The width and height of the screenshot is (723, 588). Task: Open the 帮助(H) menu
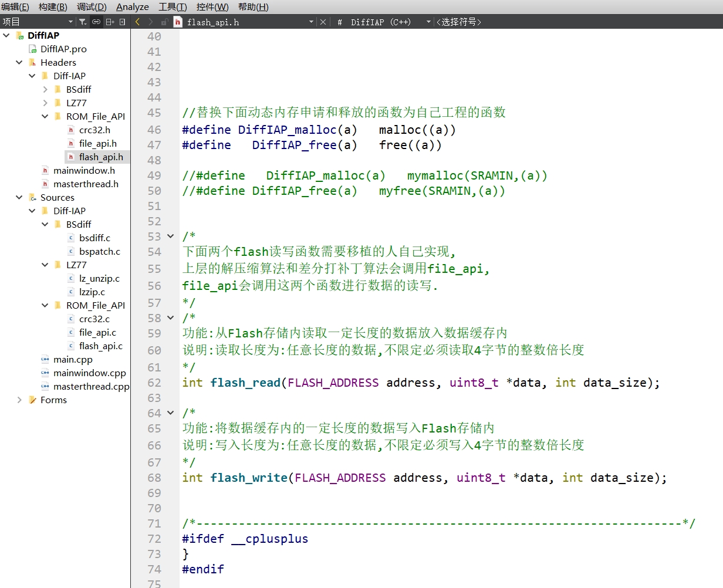point(254,7)
